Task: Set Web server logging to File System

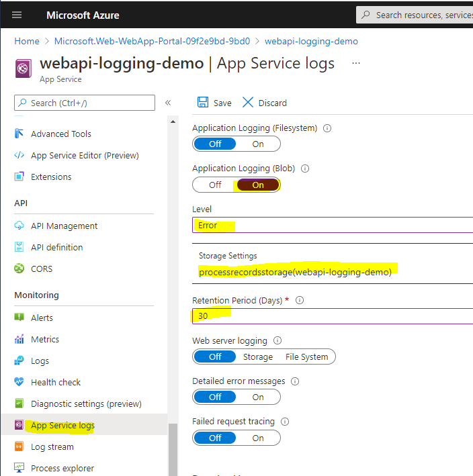Action: [307, 356]
